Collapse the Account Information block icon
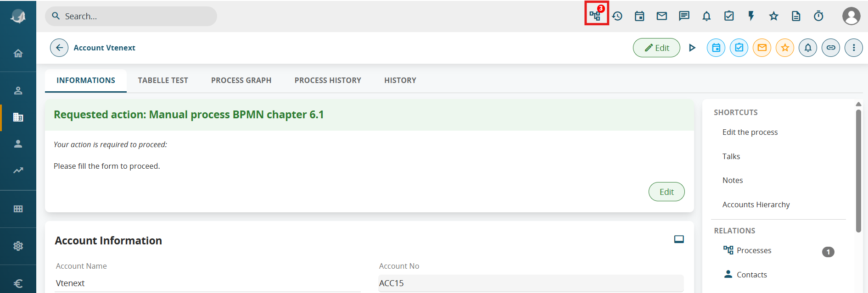The image size is (868, 293). (x=679, y=239)
